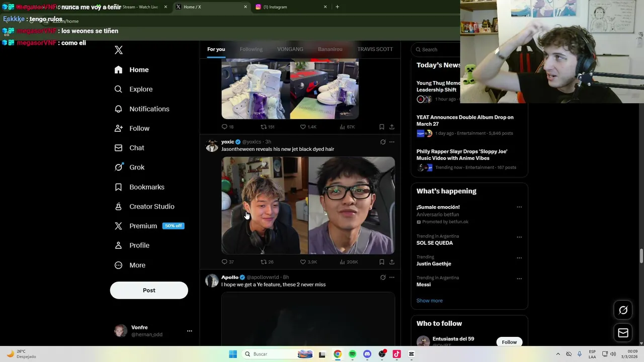Open Notifications from the sidebar
644x362 pixels.
coord(142,109)
